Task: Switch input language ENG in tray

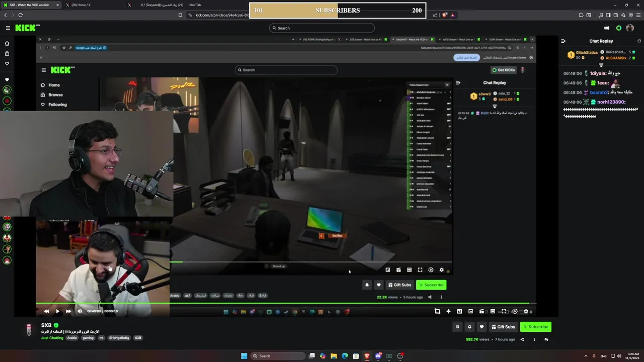Action: [603, 356]
